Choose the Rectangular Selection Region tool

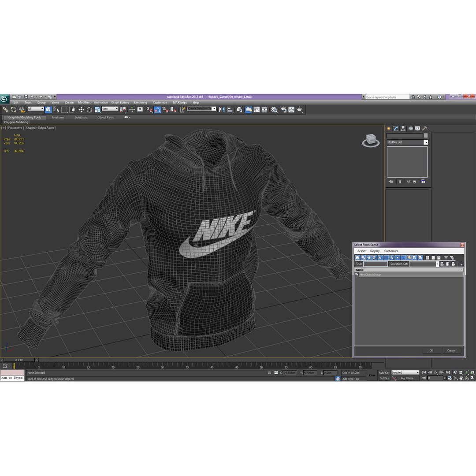(64, 110)
